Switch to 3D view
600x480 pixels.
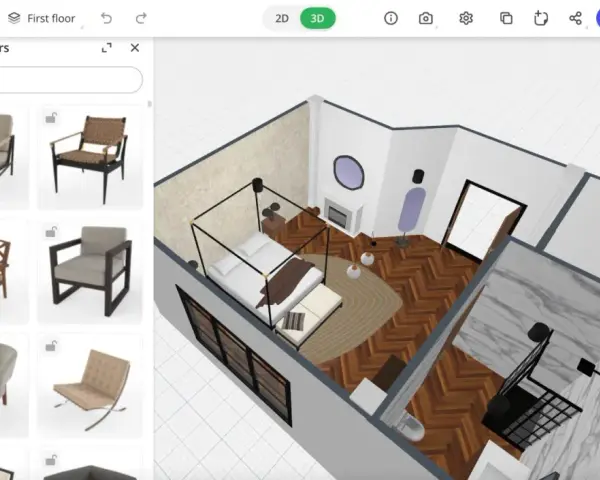pos(318,18)
